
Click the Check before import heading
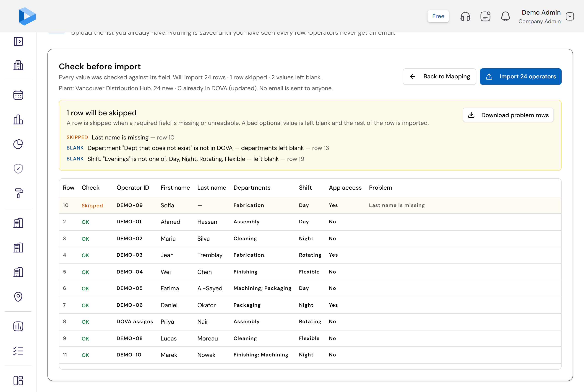coord(100,67)
